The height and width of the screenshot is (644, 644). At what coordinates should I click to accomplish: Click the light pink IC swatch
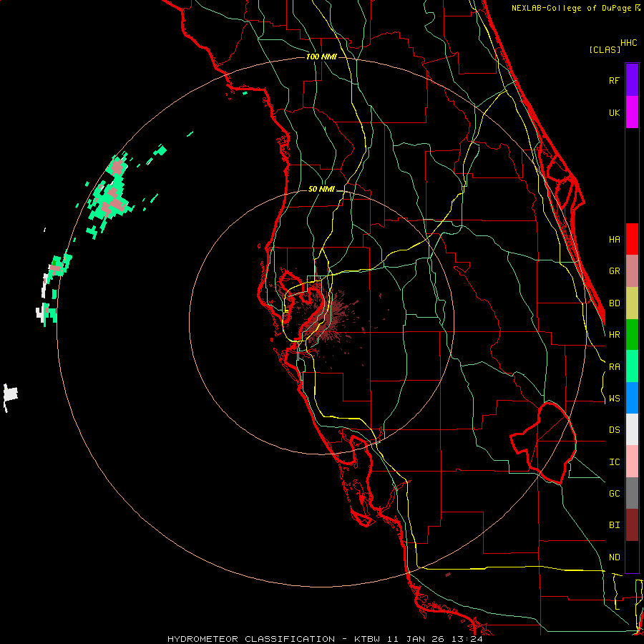632,462
